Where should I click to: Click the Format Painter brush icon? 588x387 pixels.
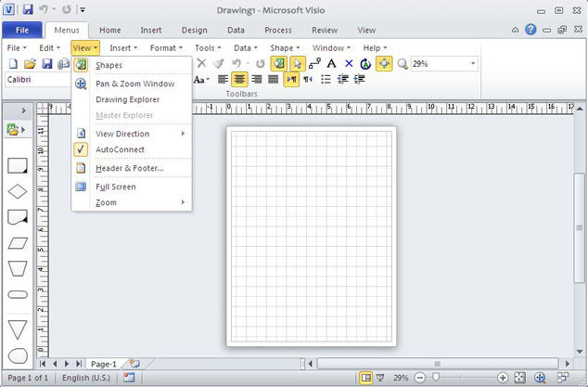click(218, 63)
